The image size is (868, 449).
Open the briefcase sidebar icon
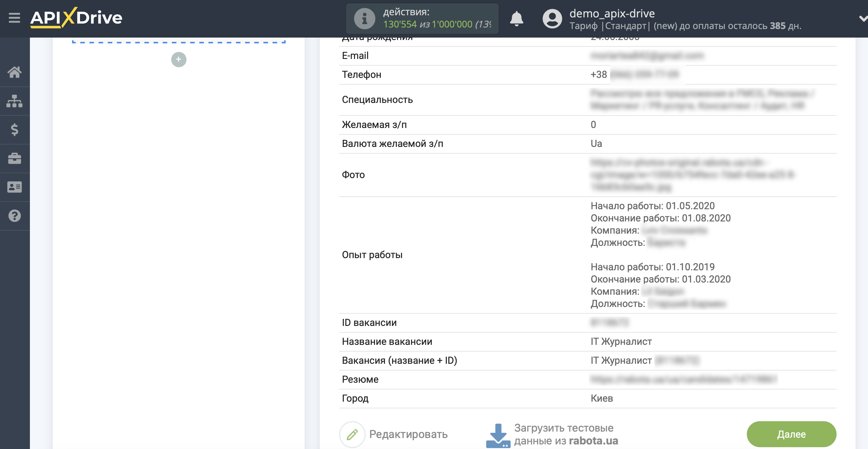(x=14, y=158)
